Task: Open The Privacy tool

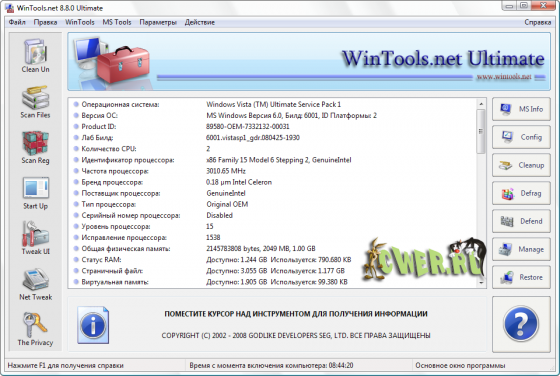Action: pyautogui.click(x=35, y=329)
